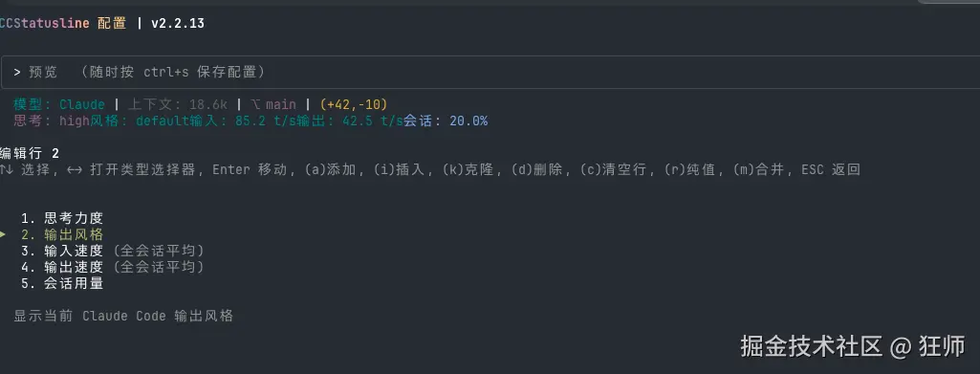
Task: Click the 会话: 20.0% preview segment
Action: 446,121
